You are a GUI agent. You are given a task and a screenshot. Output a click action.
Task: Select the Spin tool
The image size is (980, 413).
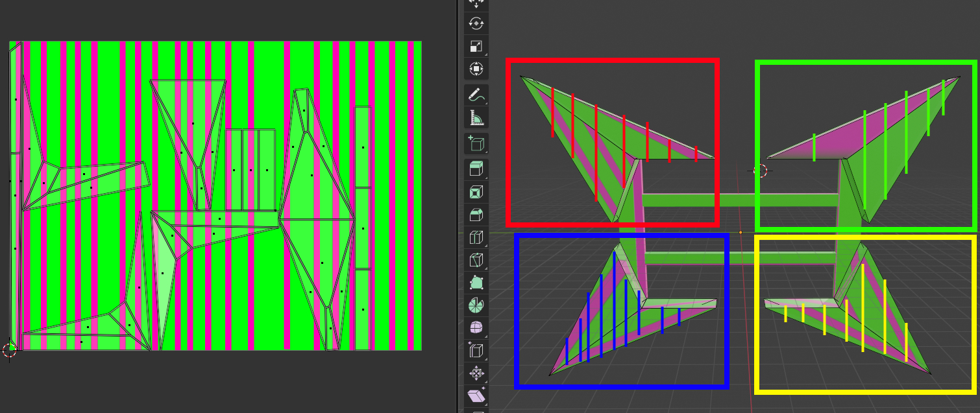click(476, 306)
